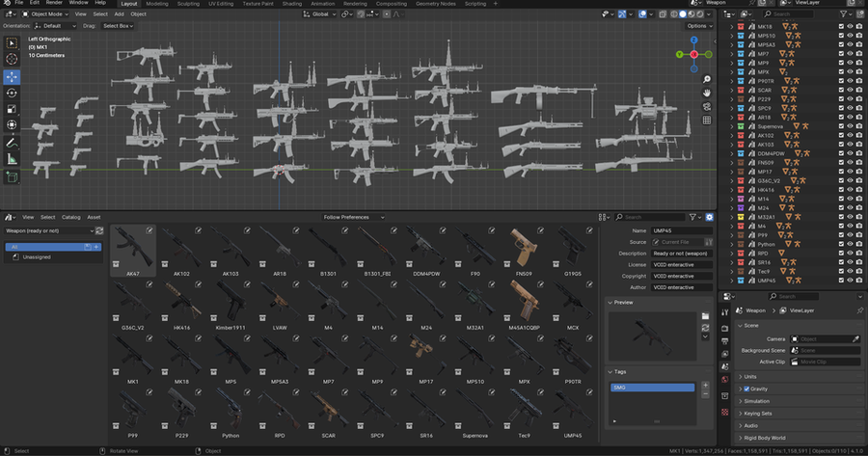Screen dimensions: 868x456
Task: Hide the MK18 collection with eye icon
Action: pos(850,27)
